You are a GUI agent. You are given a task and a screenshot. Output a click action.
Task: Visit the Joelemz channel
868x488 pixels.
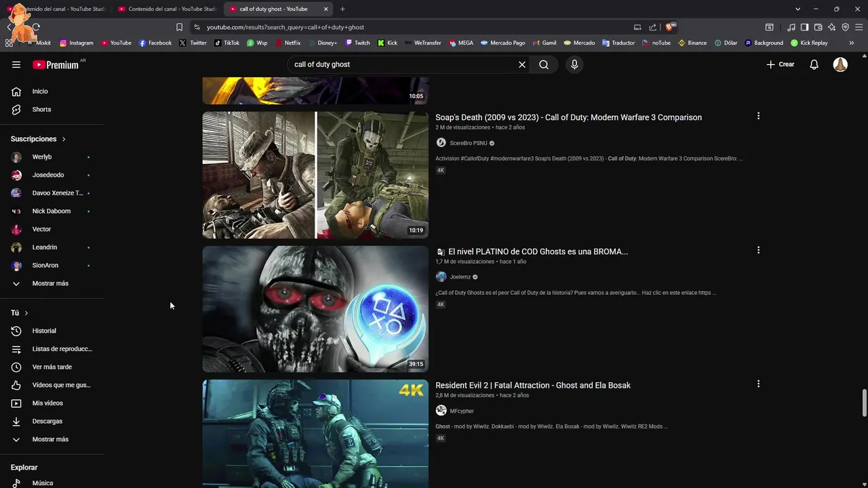coord(460,277)
